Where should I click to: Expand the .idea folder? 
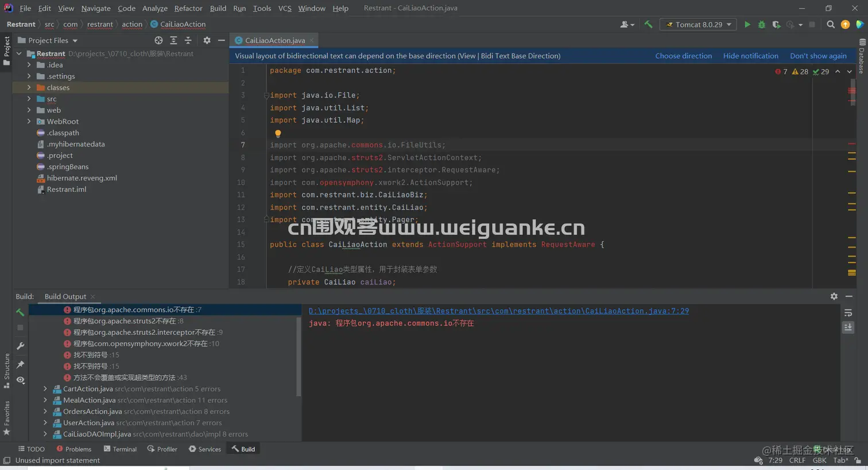[29, 65]
